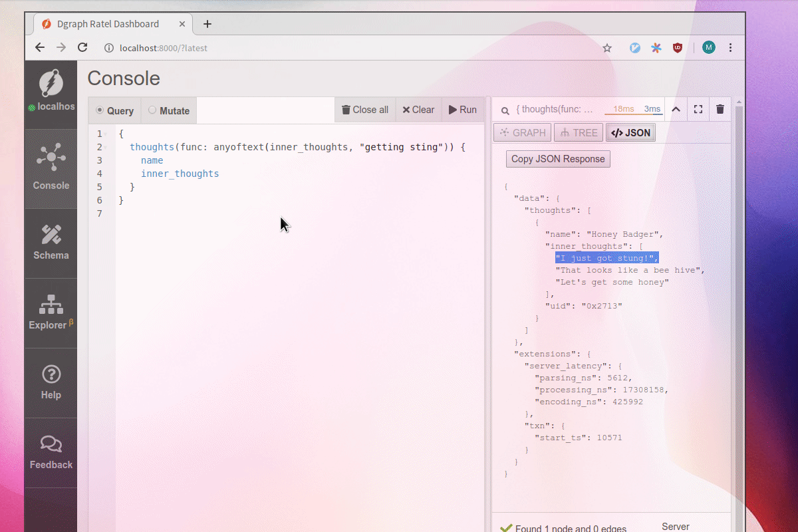The image size is (798, 532).
Task: Click the Dgraph lightning logo in sidebar
Action: coord(51,83)
